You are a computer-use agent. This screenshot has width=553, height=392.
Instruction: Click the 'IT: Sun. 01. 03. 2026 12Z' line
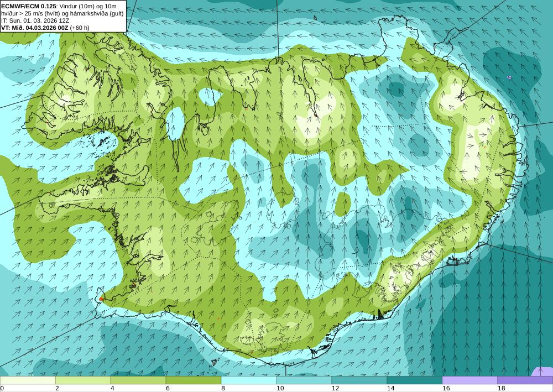coord(35,20)
